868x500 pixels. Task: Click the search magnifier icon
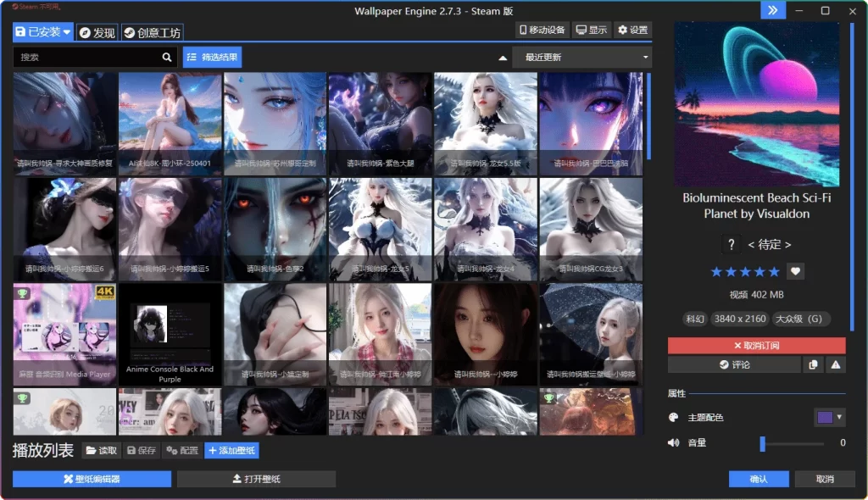(x=167, y=58)
